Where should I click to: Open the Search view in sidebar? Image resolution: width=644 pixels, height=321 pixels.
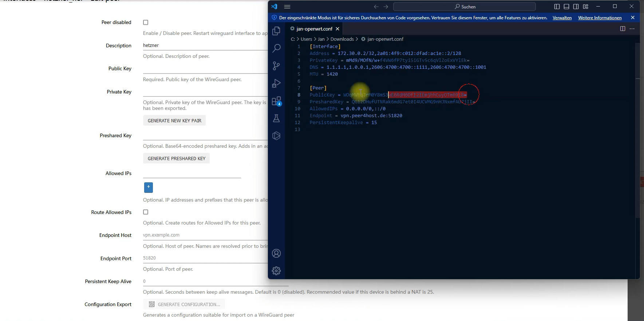click(x=276, y=48)
